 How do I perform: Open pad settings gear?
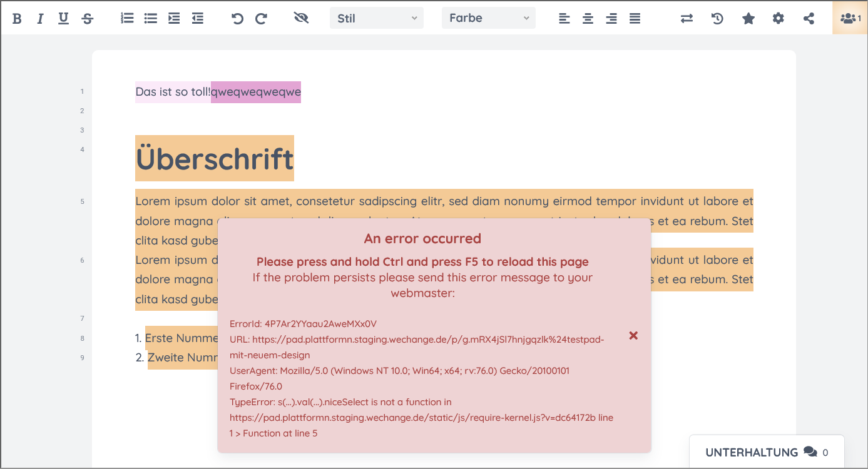[x=778, y=19]
